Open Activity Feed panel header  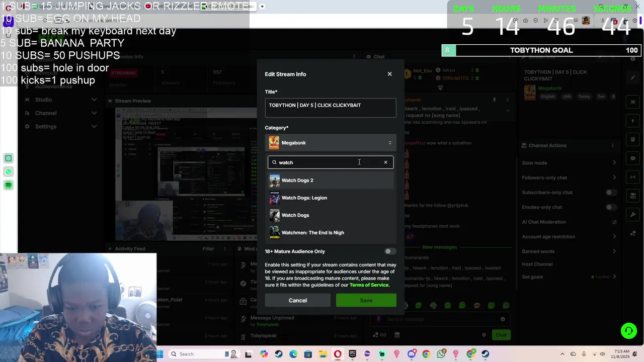pyautogui.click(x=130, y=249)
